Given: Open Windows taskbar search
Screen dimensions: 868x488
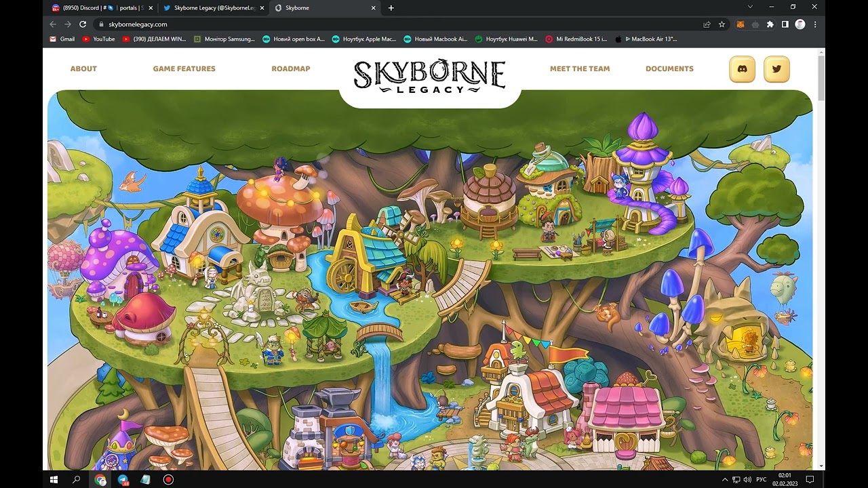Looking at the screenshot, I should (77, 479).
